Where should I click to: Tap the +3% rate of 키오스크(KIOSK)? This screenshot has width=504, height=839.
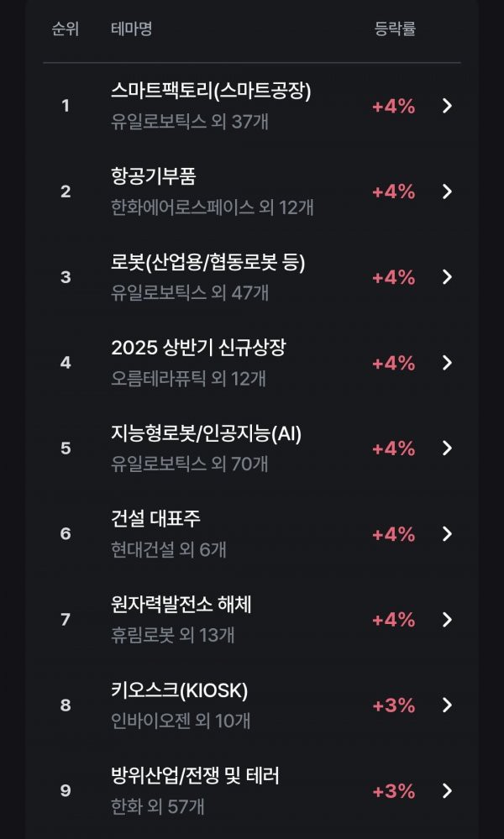[x=394, y=705]
